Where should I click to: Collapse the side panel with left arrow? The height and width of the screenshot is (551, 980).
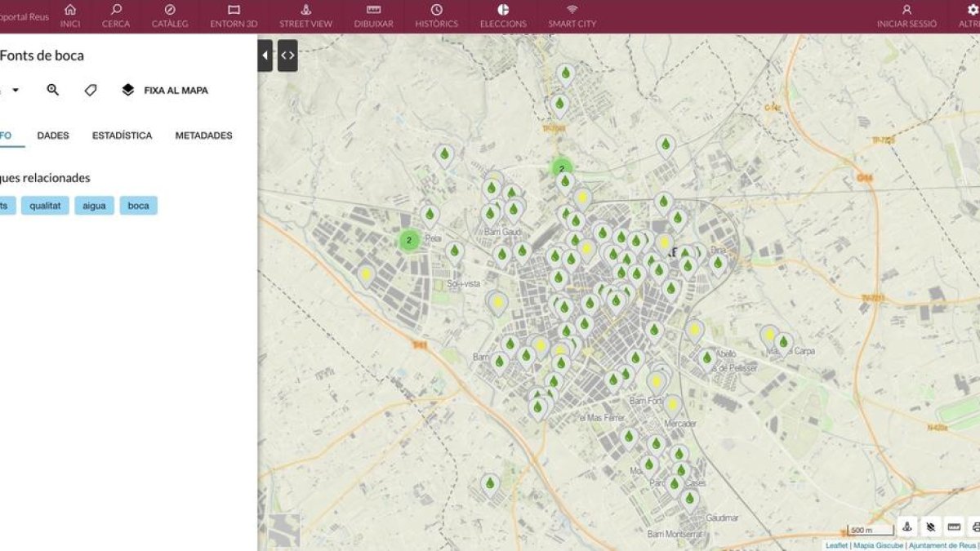click(265, 56)
